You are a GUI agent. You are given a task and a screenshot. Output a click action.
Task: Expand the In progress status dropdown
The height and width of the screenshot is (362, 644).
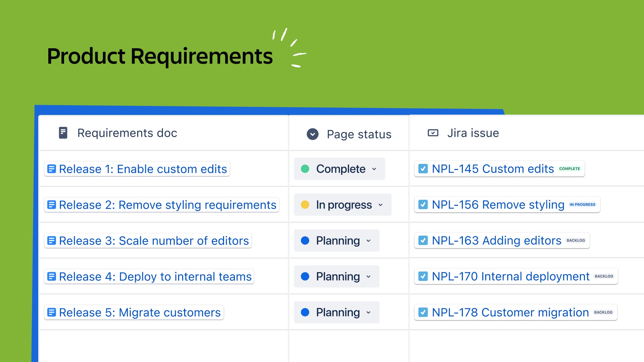(x=380, y=205)
